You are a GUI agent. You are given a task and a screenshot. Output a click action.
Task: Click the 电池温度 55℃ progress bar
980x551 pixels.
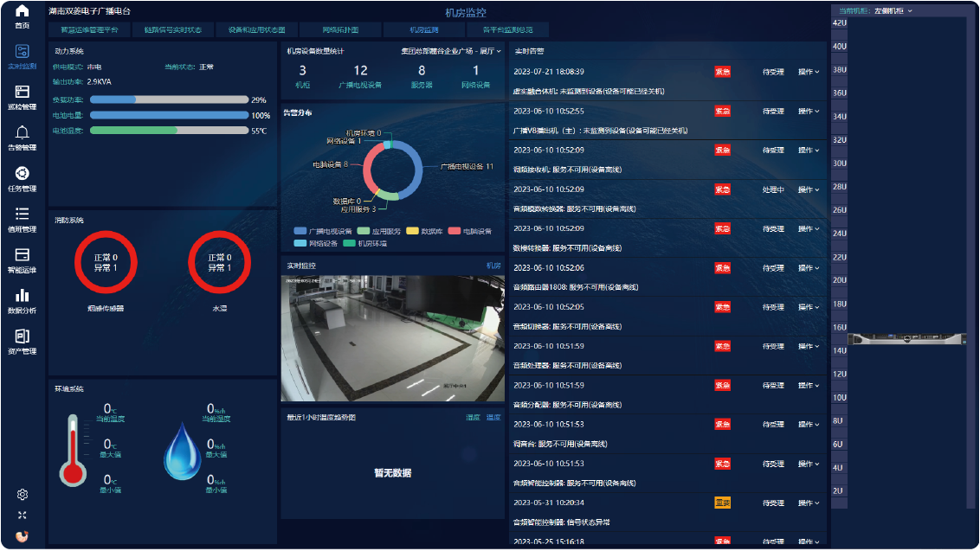pyautogui.click(x=170, y=131)
